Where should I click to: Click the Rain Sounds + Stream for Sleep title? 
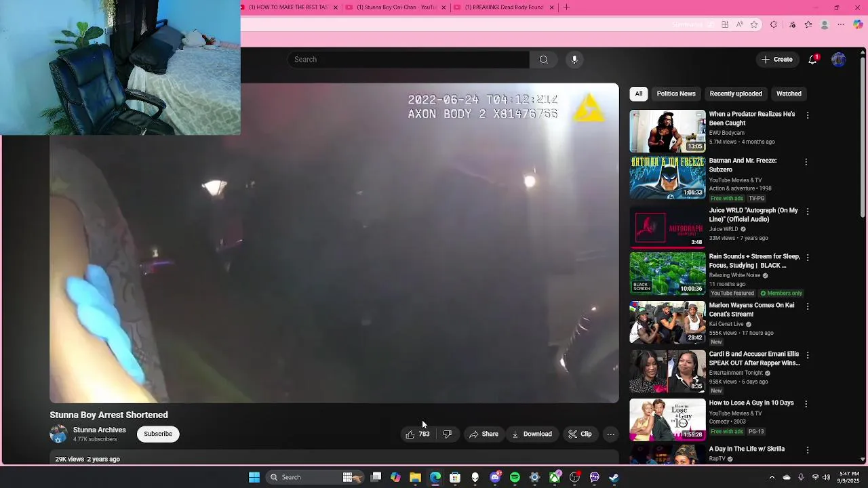pos(754,261)
